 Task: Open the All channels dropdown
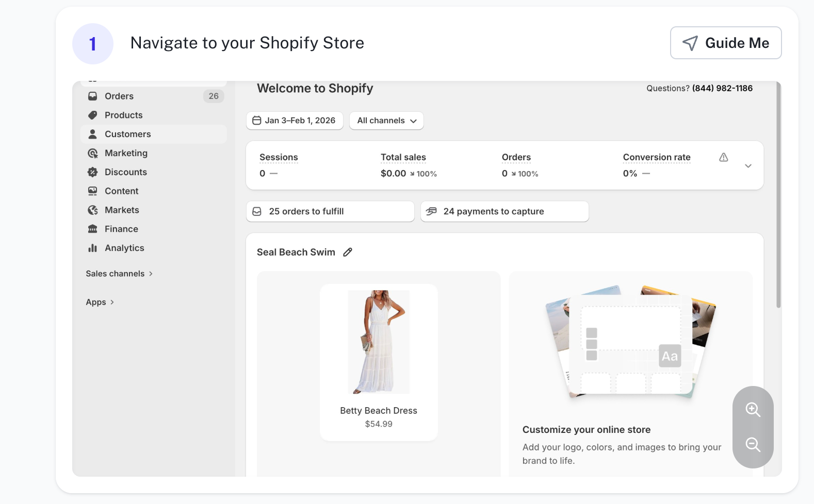(386, 121)
